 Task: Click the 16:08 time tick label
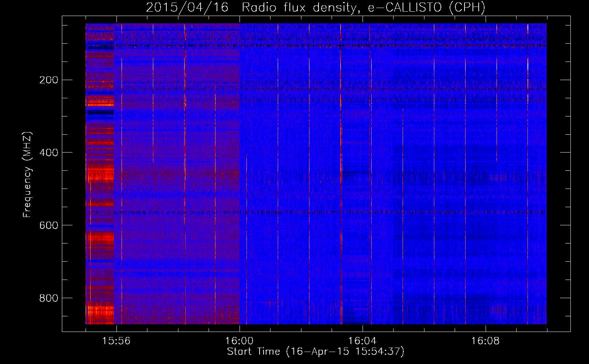tap(485, 341)
